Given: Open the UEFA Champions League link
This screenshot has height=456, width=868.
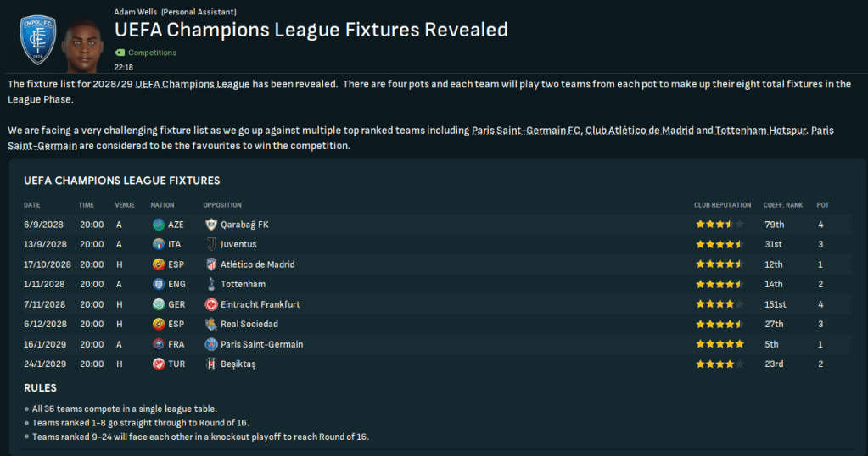Looking at the screenshot, I should click(x=193, y=84).
